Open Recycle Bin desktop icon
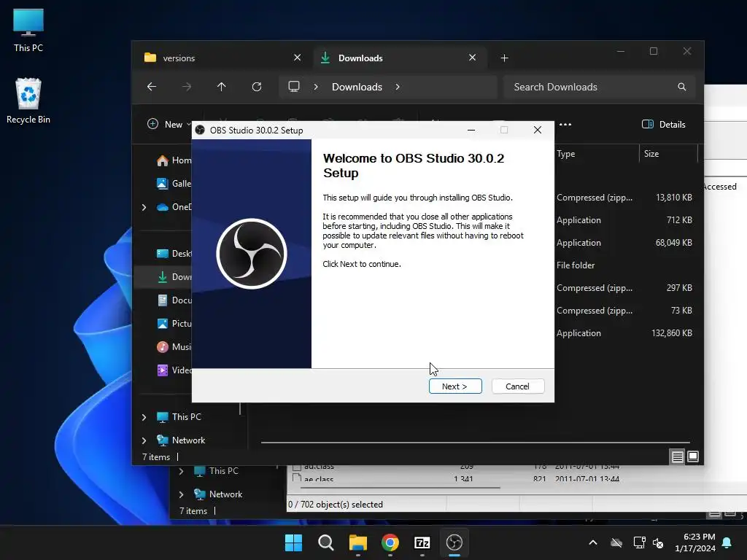747x560 pixels. tap(28, 101)
